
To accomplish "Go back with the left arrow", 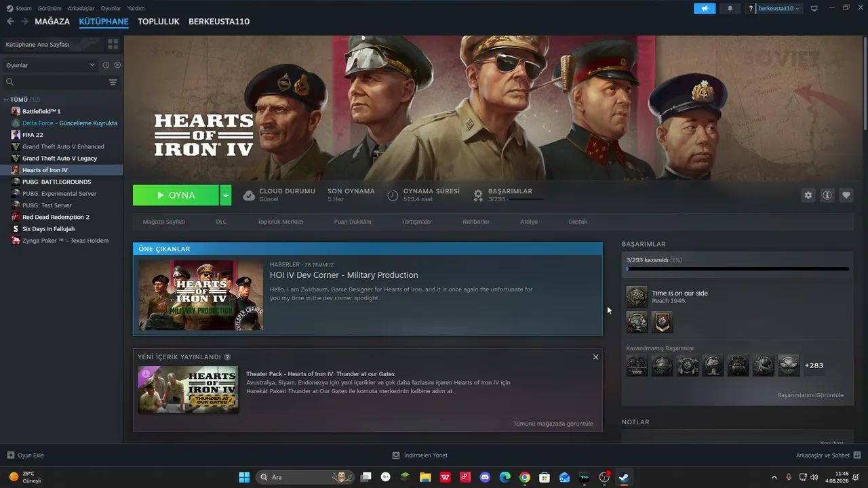I will click(10, 22).
